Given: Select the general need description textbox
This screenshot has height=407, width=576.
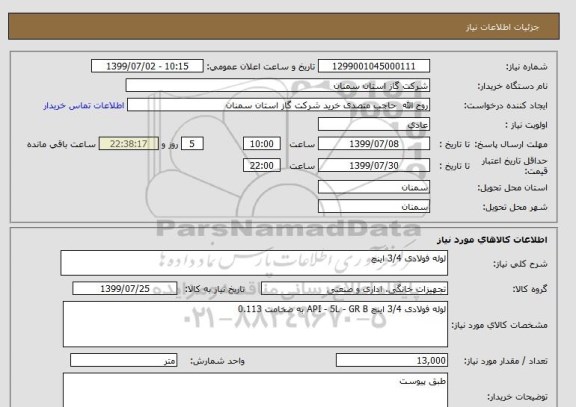Looking at the screenshot, I should [254, 263].
